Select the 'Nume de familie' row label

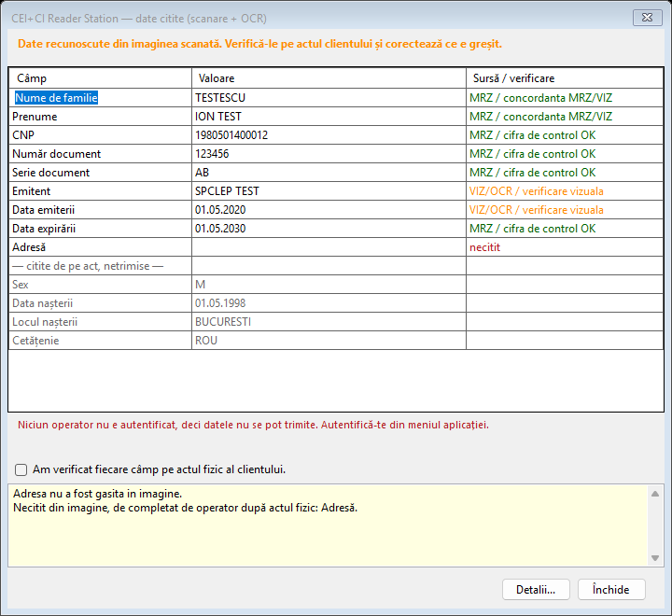tap(56, 98)
